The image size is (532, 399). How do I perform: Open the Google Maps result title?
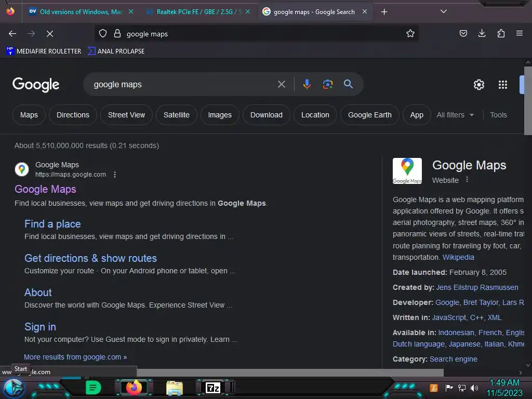coord(46,189)
